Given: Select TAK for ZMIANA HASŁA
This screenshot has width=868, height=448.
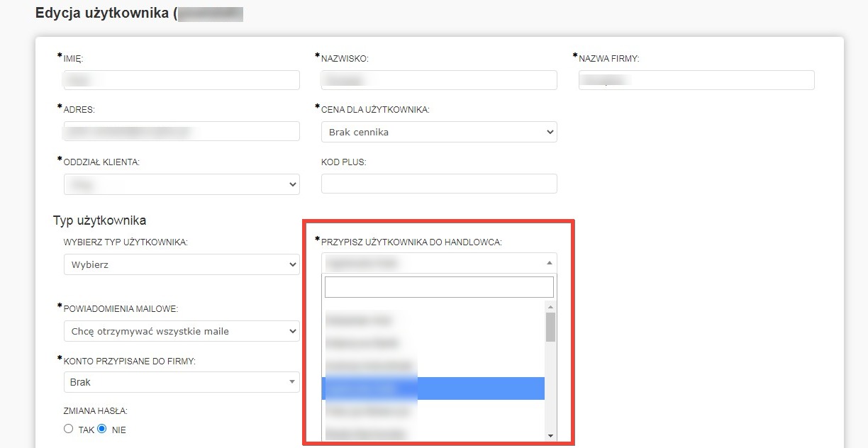Looking at the screenshot, I should pos(69,429).
